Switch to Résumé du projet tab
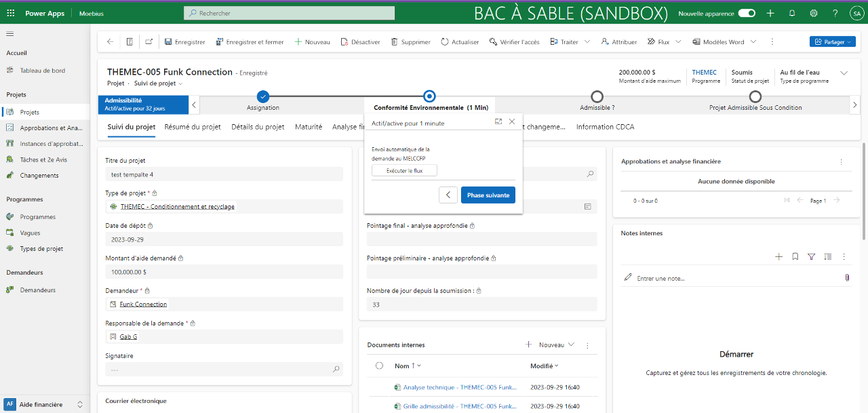Screen dimensions: 868x413 click(193, 127)
